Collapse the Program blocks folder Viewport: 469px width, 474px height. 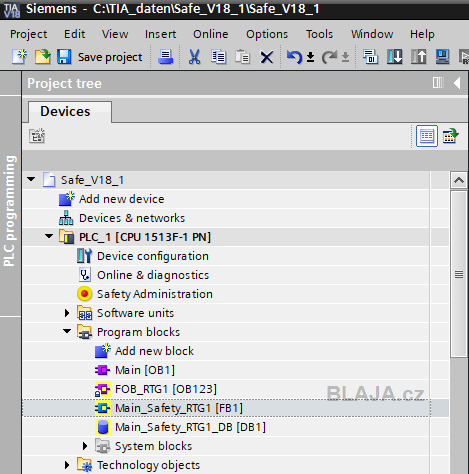[x=67, y=332]
